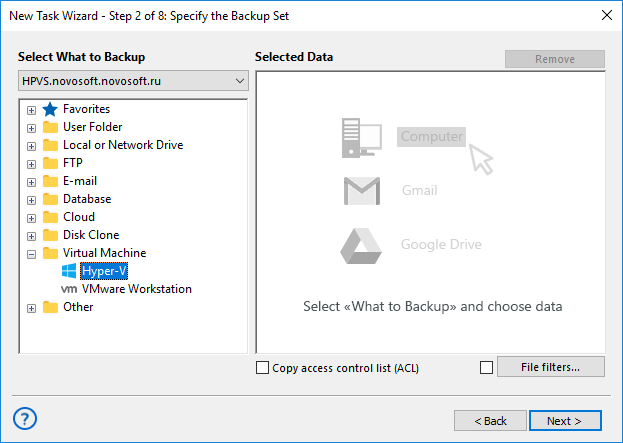Expand the Other tree node
Screen dimensions: 623x443
[31, 308]
